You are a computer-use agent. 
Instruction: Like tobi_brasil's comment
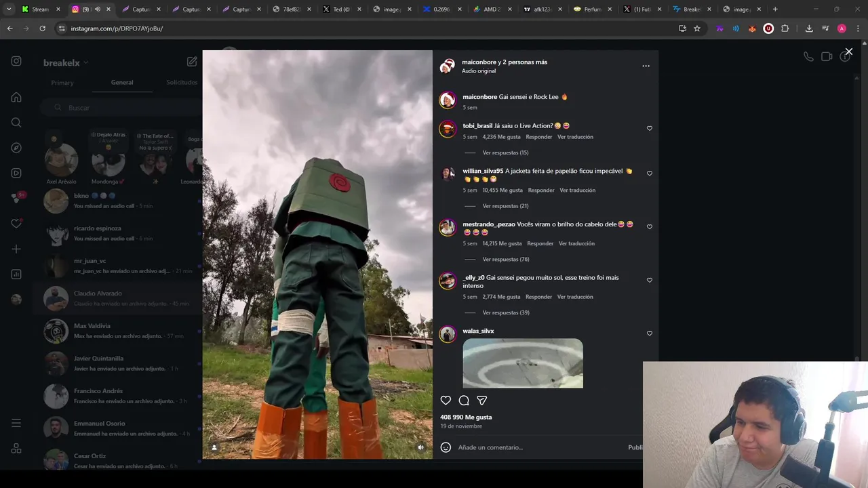pos(649,128)
